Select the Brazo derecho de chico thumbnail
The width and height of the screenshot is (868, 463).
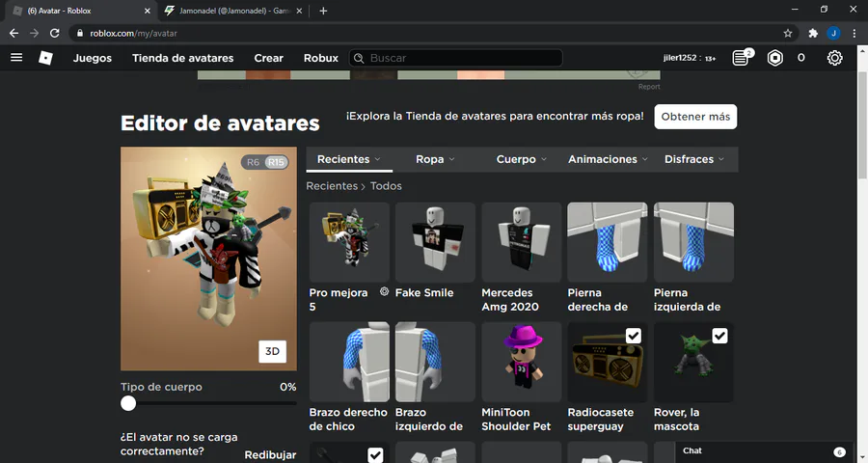point(349,362)
